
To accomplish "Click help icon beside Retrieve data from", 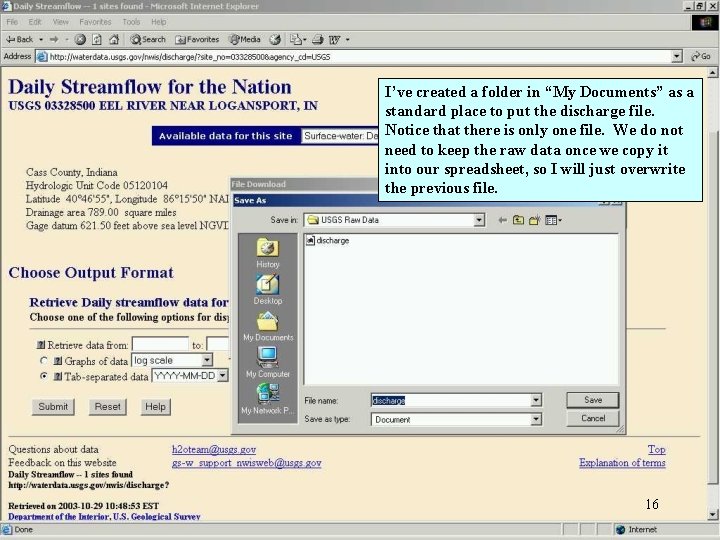I will tap(41, 345).
